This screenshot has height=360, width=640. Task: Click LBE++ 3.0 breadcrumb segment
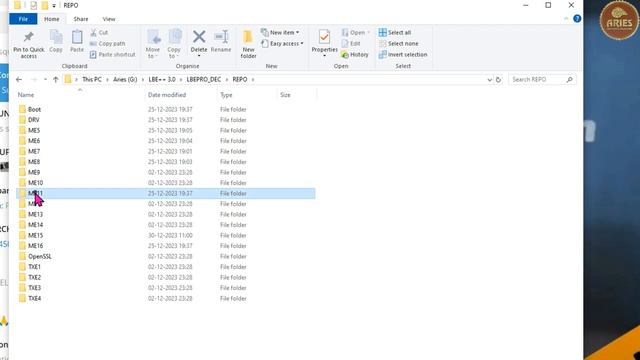coord(162,80)
